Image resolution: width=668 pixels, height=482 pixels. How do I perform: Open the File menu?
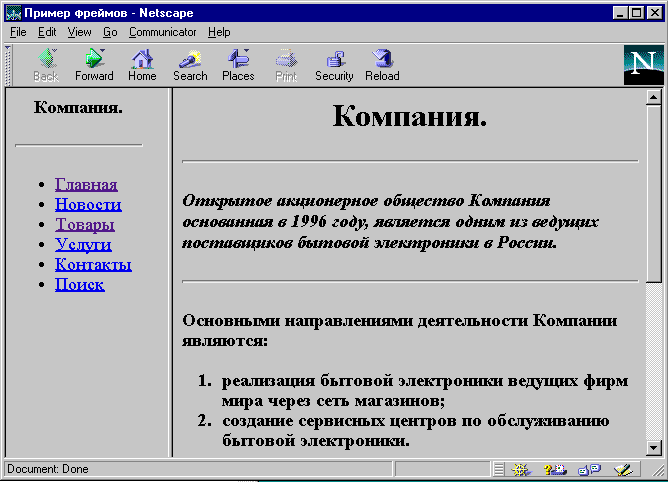tap(18, 32)
